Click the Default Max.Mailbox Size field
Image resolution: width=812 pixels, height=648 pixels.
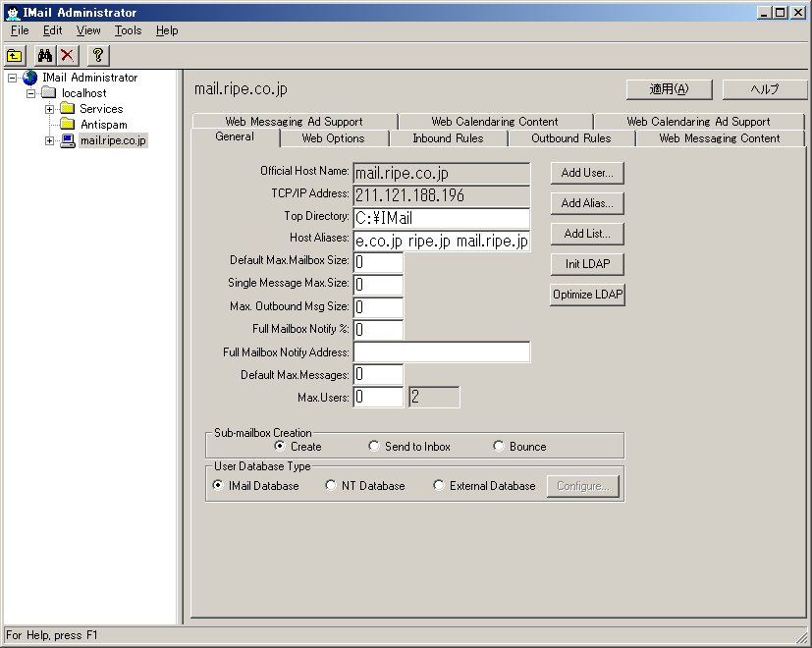click(378, 262)
